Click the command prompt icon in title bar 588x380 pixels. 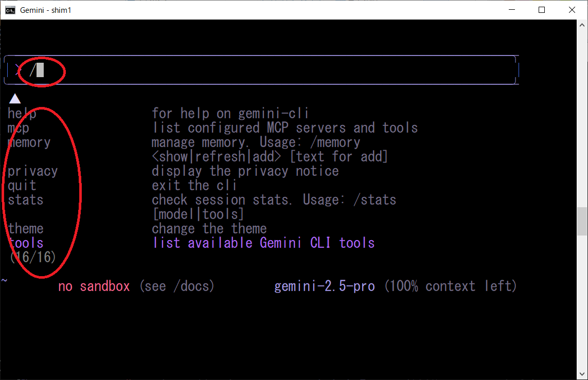(10, 10)
